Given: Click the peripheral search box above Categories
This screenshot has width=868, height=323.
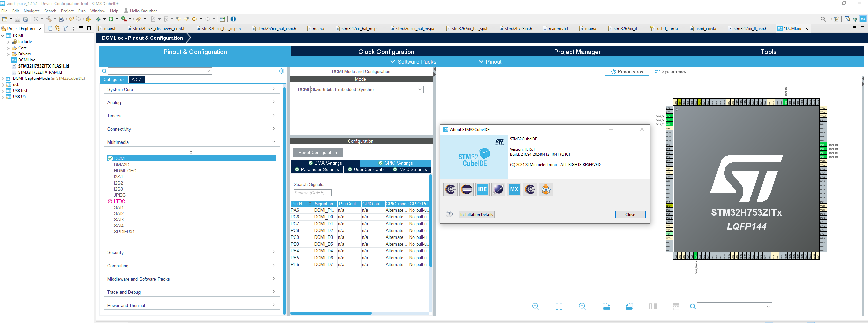Looking at the screenshot, I should [160, 71].
